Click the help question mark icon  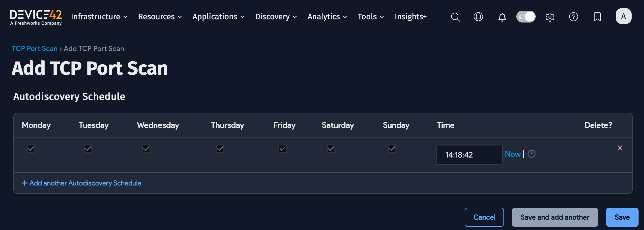574,17
